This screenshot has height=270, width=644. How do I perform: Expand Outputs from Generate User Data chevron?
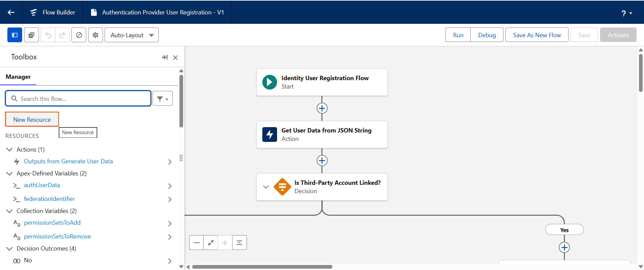(x=170, y=162)
